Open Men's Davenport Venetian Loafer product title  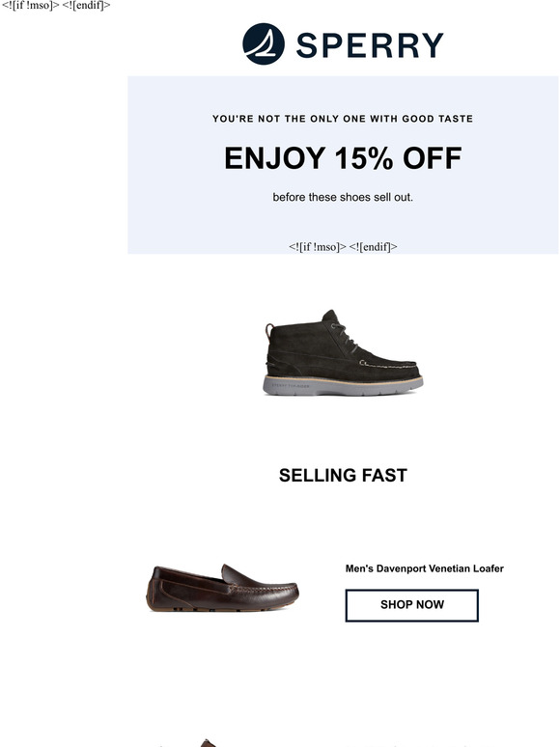pos(424,568)
